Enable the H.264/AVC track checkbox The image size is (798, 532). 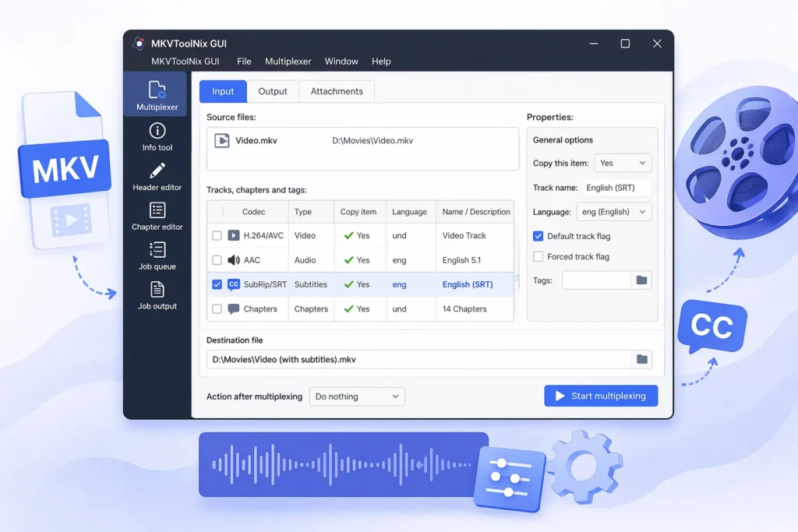click(217, 235)
